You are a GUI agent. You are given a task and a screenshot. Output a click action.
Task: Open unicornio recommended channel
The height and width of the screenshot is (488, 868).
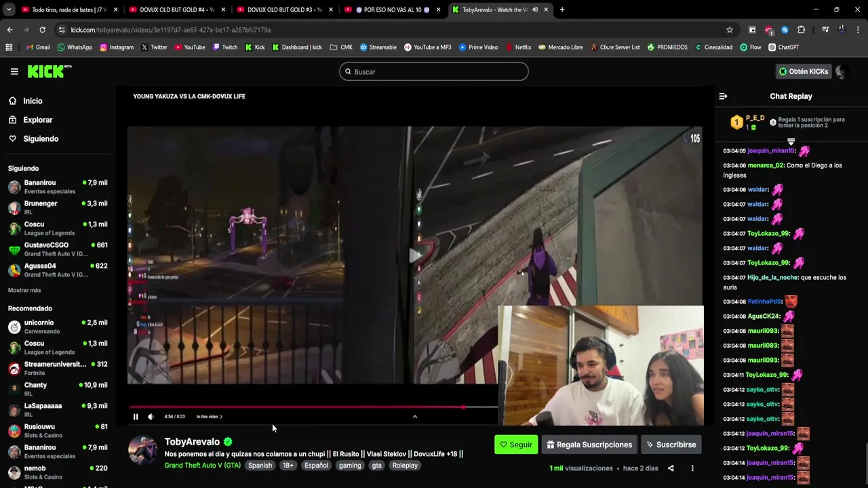click(x=58, y=327)
